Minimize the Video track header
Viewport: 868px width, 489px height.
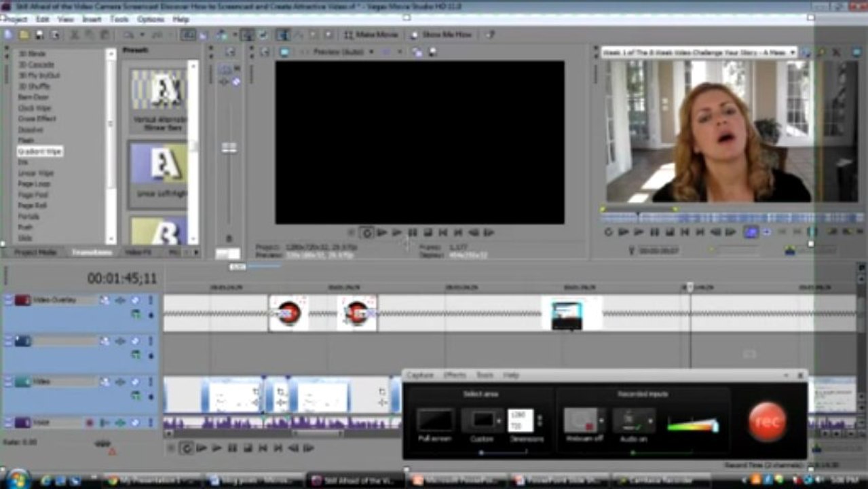8,382
